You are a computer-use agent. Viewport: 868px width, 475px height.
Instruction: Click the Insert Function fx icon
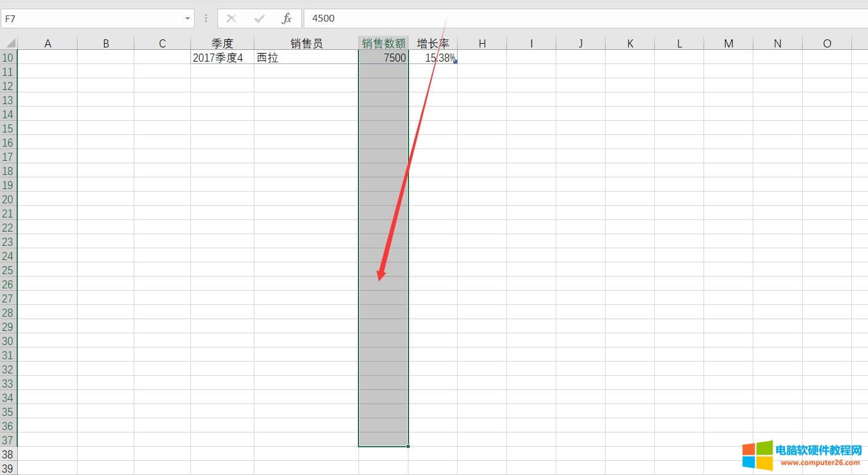[x=286, y=18]
